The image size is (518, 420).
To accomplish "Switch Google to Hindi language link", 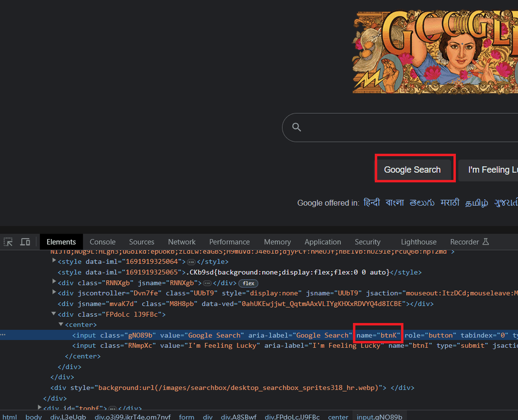I will click(x=371, y=202).
